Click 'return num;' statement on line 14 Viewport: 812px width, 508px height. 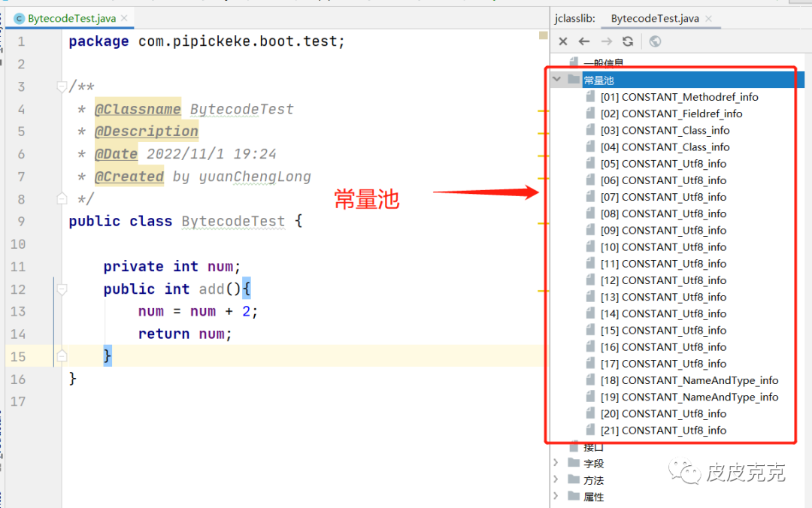click(x=185, y=334)
